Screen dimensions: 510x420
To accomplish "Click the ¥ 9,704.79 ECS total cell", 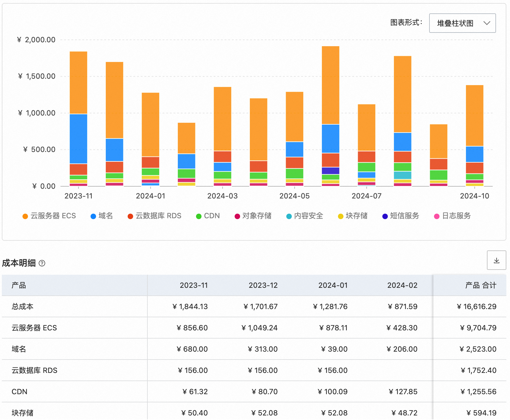I will (478, 328).
